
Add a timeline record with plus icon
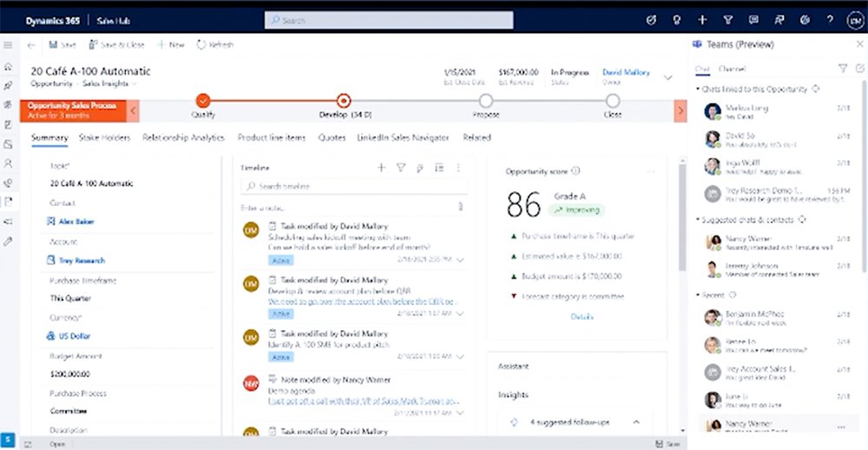tap(381, 168)
